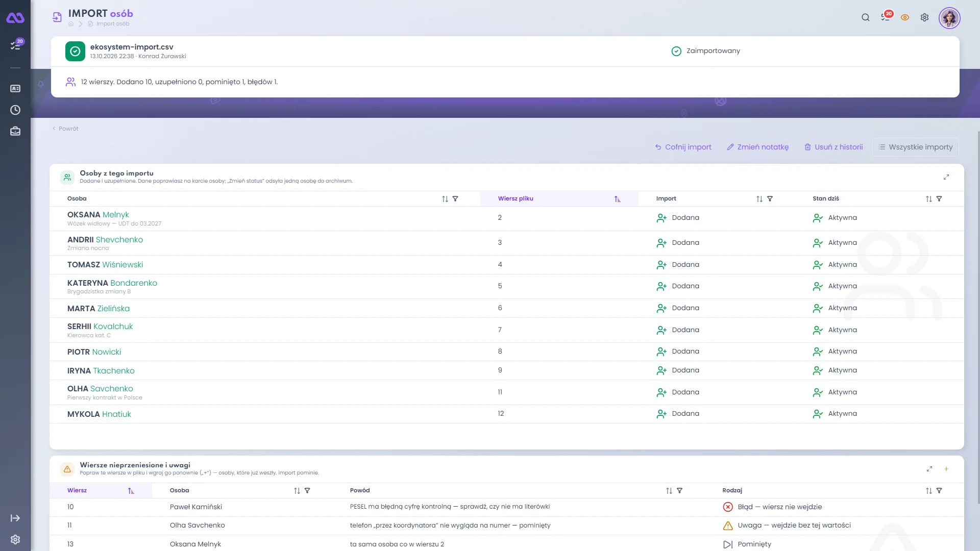980x551 pixels.
Task: Expand the Osoby z tego importu panel
Action: point(946,177)
